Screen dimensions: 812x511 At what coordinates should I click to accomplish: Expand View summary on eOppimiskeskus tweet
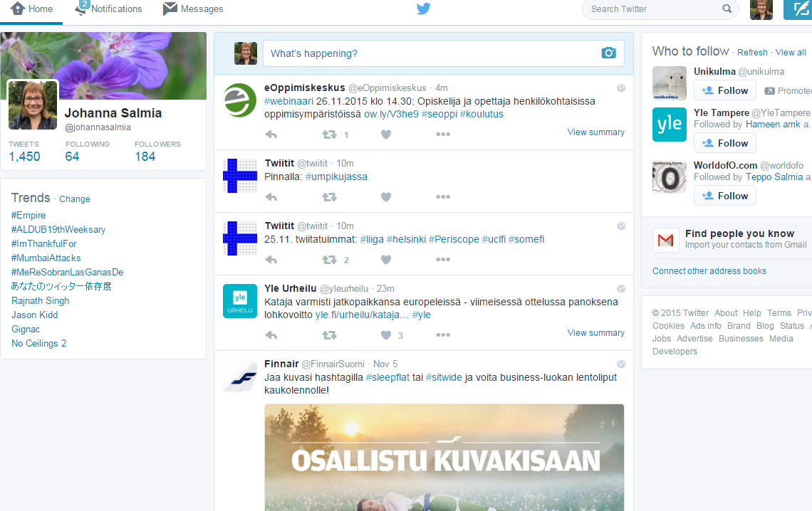click(x=595, y=132)
